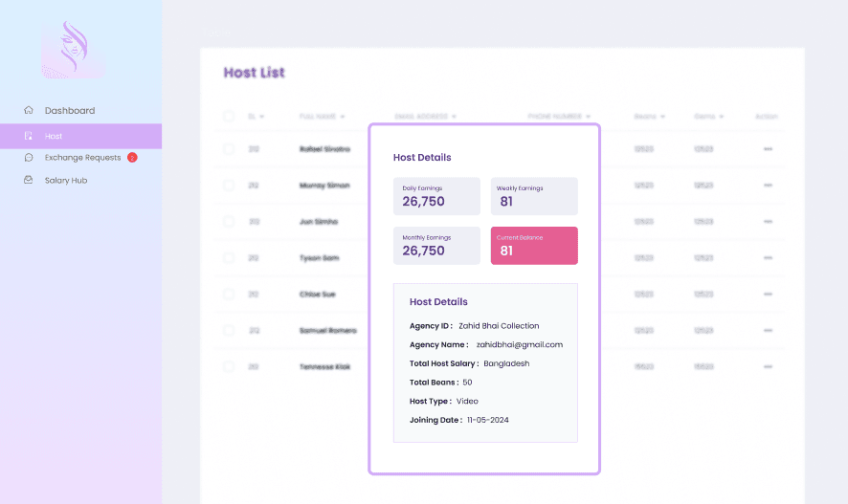Click the Action column header
The height and width of the screenshot is (504, 848).
point(767,116)
